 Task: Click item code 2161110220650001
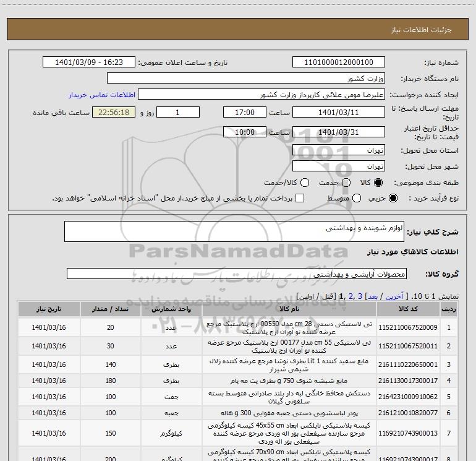tap(408, 364)
